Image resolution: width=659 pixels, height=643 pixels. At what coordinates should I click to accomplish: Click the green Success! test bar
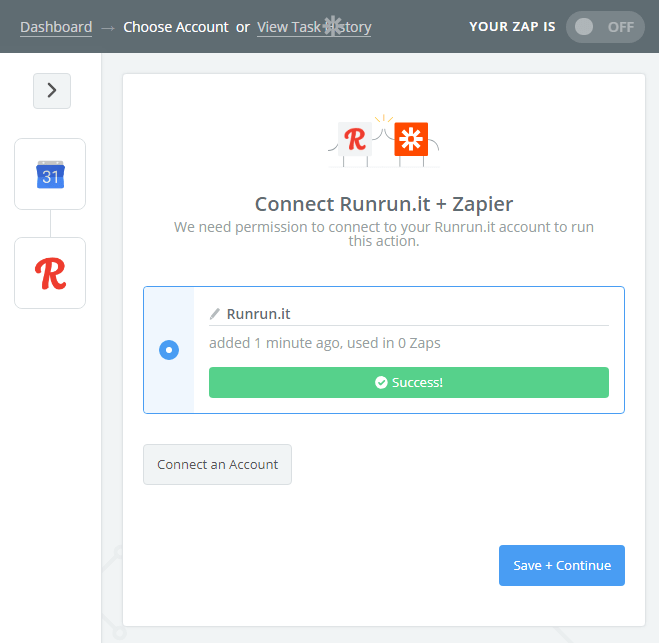pyautogui.click(x=408, y=382)
